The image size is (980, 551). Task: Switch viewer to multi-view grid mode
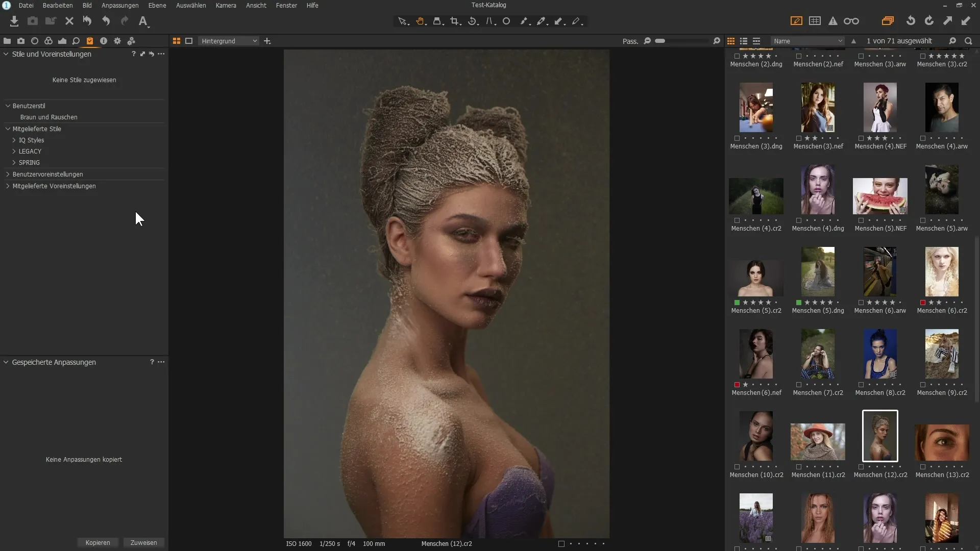(x=177, y=41)
